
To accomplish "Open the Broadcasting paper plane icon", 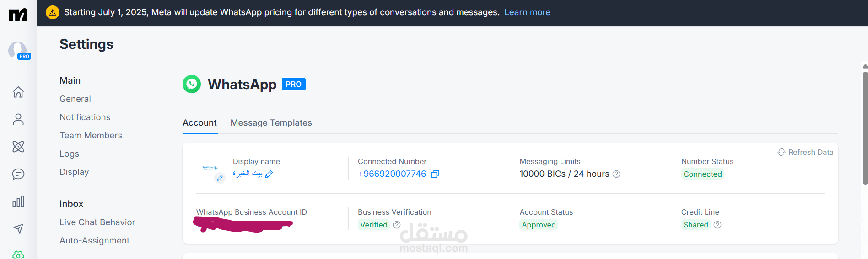I will [x=18, y=229].
